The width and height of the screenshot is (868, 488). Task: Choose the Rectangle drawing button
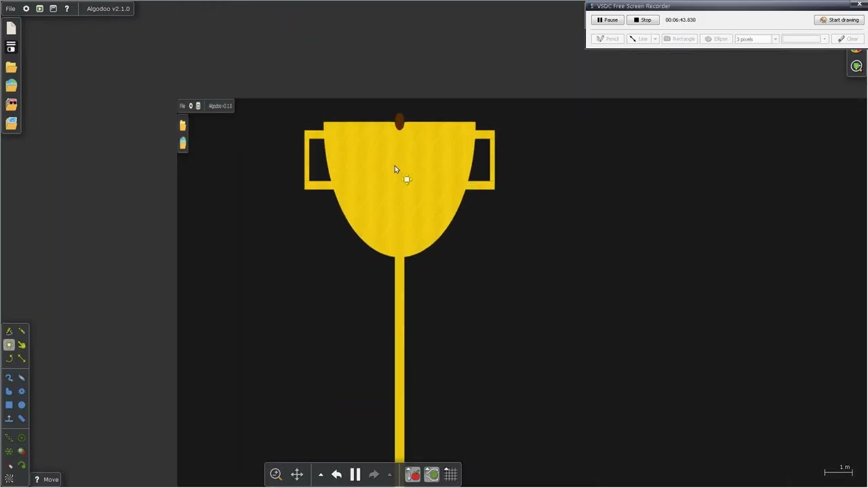pyautogui.click(x=679, y=39)
